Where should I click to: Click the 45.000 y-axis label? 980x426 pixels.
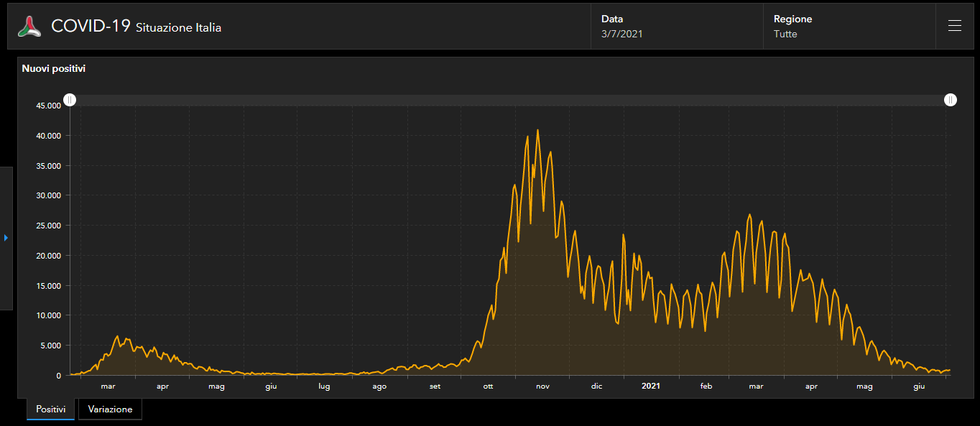point(48,106)
